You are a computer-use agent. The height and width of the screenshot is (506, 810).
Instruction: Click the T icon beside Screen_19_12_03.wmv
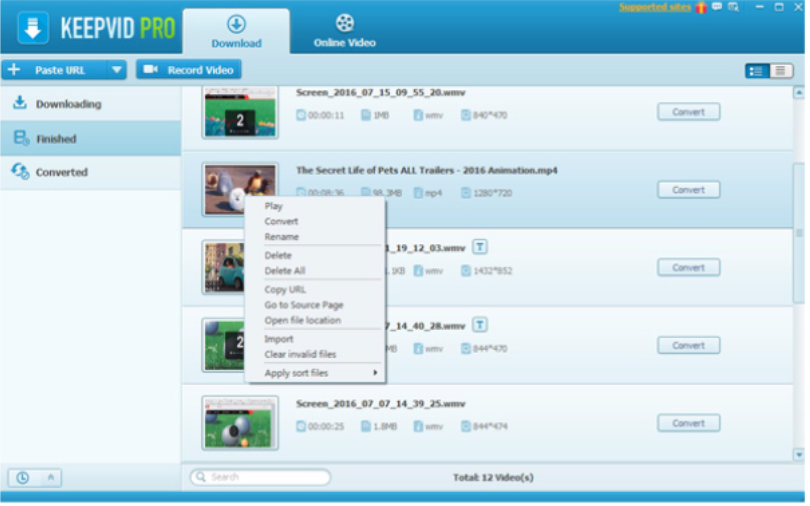(480, 246)
